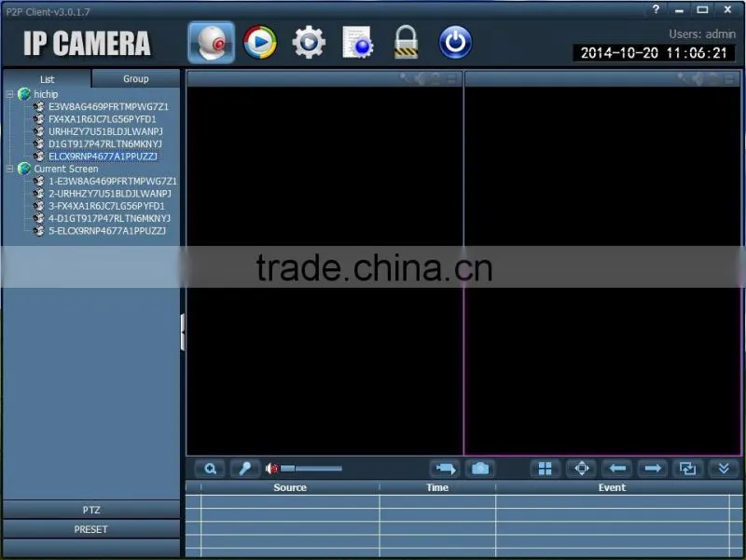
Task: Select screen entry 3-FX4XA1R6JC7LG56PYFD1
Action: [106, 206]
